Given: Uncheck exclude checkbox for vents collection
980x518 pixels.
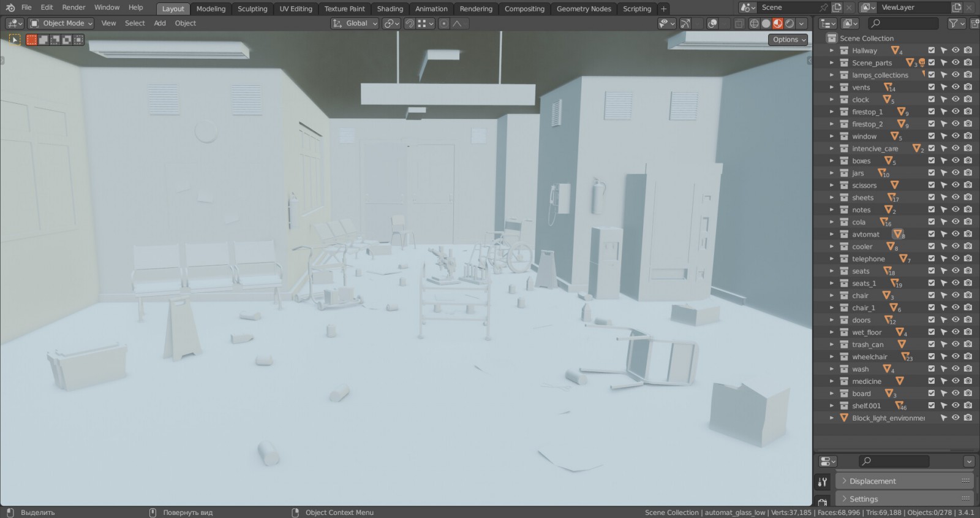Looking at the screenshot, I should pos(932,87).
